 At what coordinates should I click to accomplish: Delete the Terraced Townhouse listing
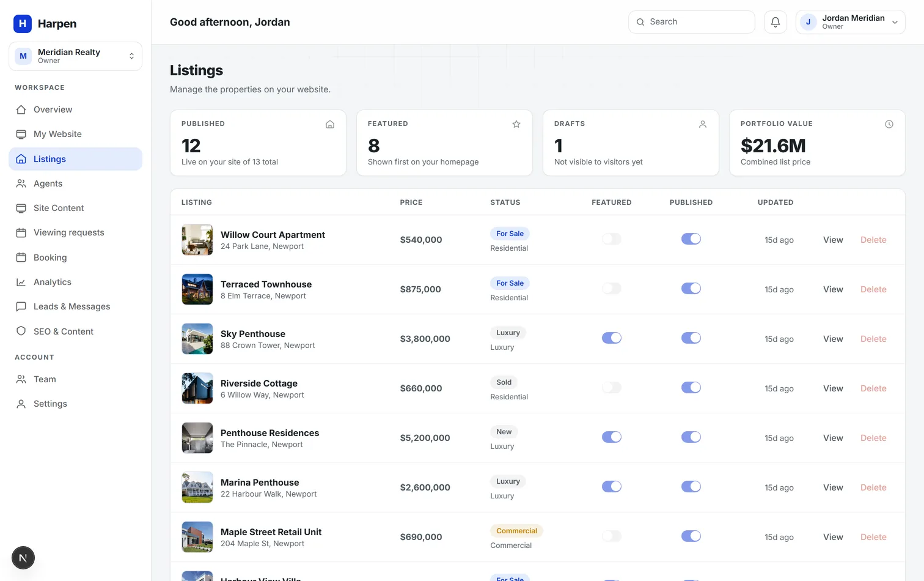coord(873,289)
